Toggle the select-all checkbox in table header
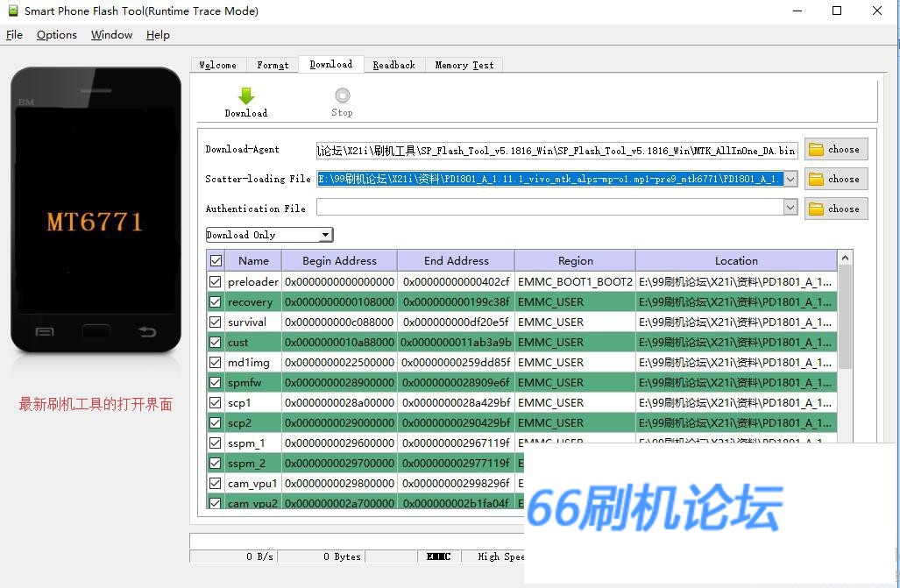This screenshot has width=900, height=588. click(x=216, y=260)
